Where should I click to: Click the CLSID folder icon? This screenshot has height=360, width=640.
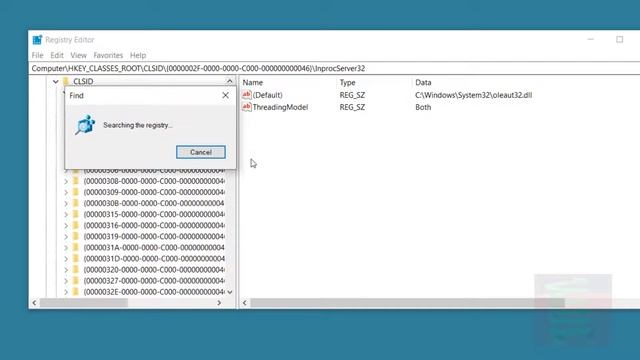(66, 81)
